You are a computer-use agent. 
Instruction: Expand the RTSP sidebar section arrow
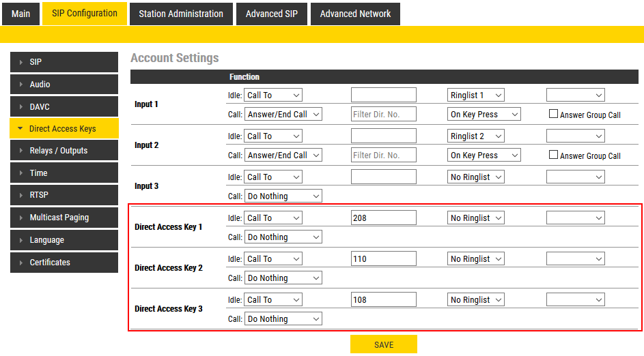tap(20, 195)
